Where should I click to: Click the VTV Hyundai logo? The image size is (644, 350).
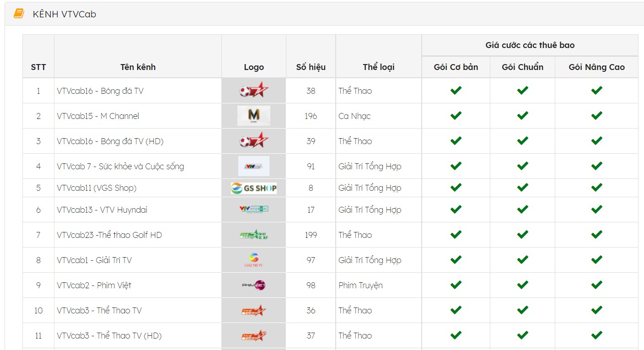tap(254, 210)
